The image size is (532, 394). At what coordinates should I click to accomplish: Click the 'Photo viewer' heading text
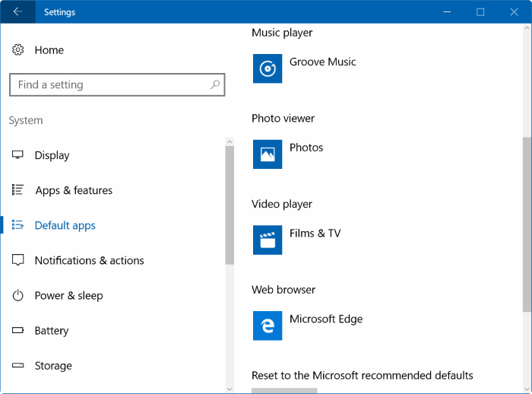(x=283, y=118)
